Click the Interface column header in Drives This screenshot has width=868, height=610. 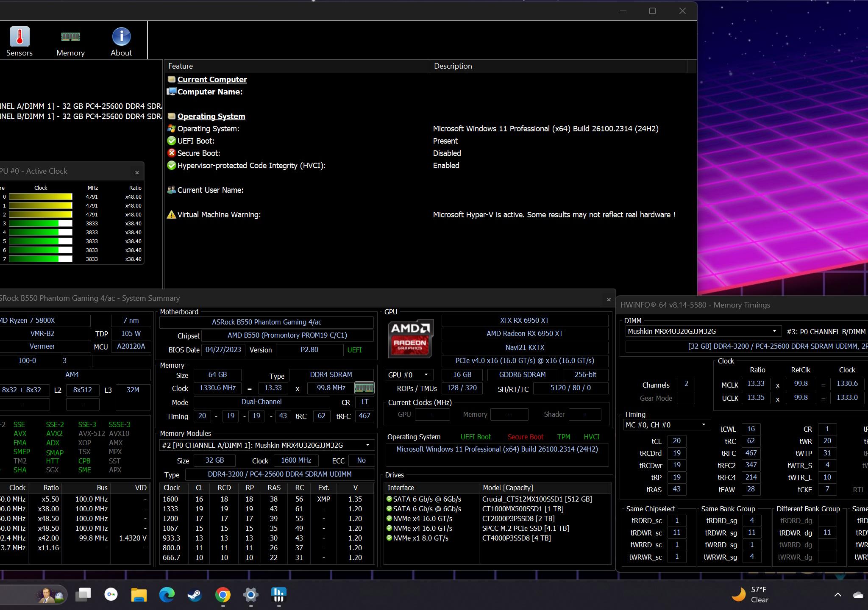(x=431, y=488)
